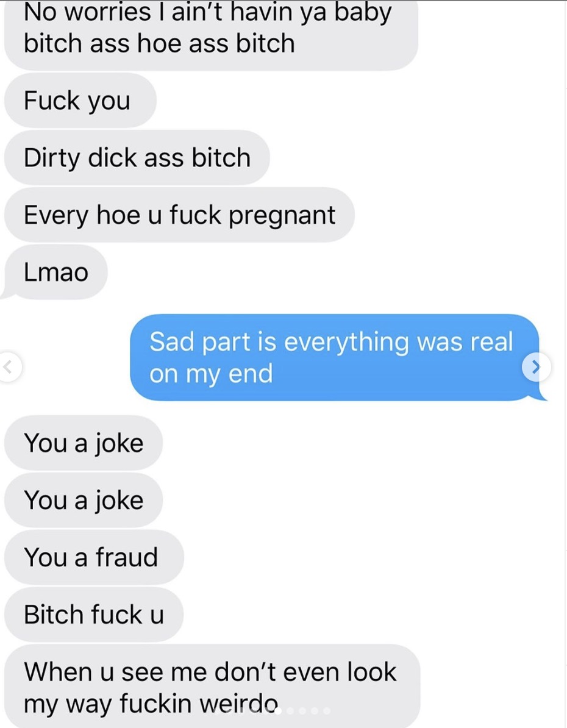Tap the 'Lmao' message bubble

click(55, 272)
